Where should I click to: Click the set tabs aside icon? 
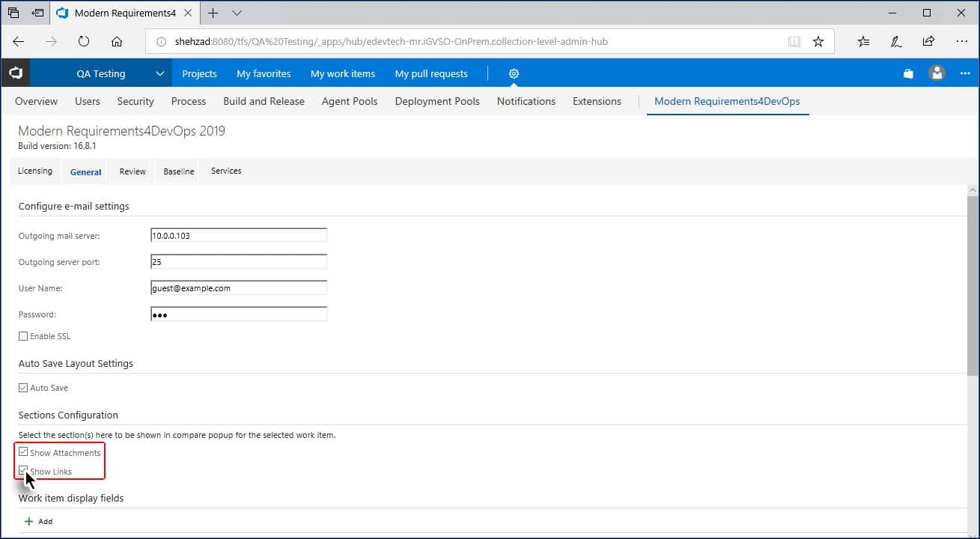pyautogui.click(x=37, y=13)
